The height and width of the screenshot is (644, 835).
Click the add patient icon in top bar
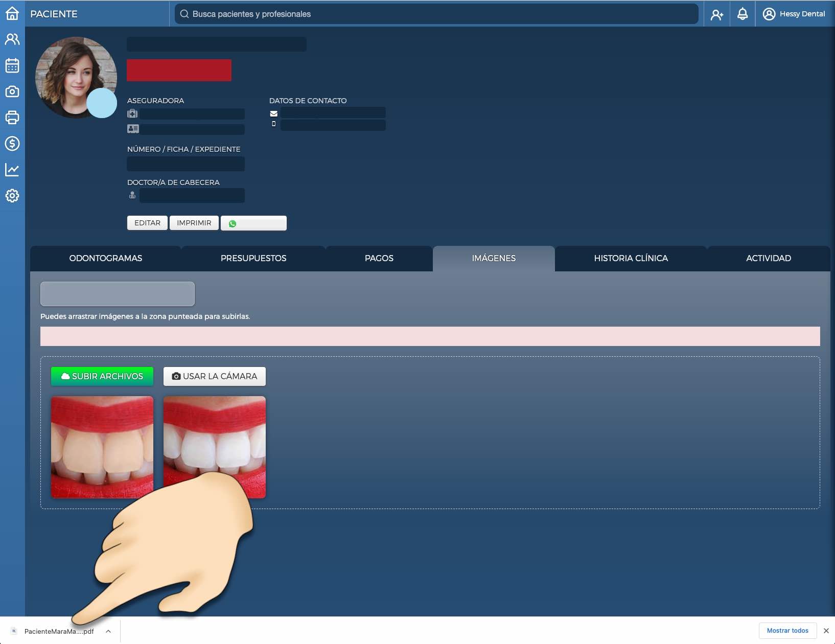717,14
